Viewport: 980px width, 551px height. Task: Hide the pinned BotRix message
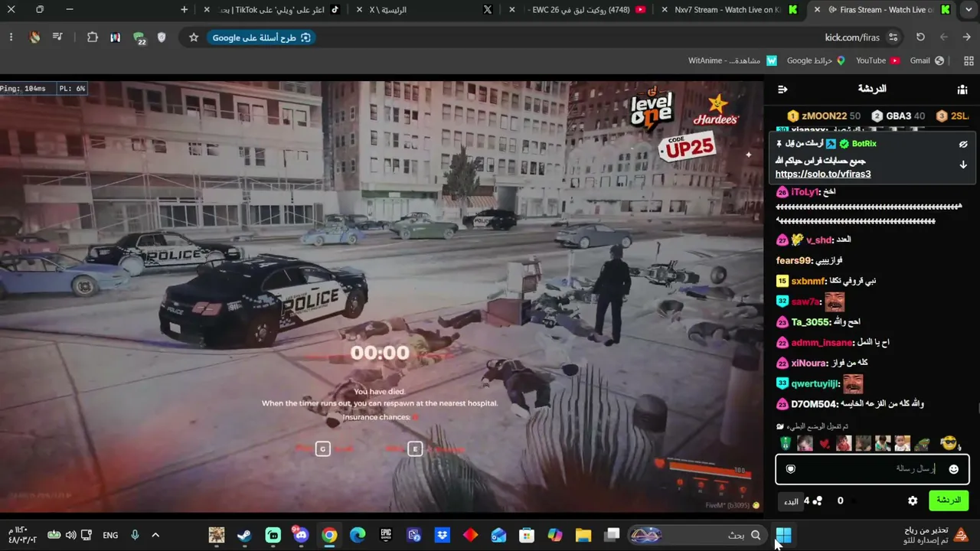(963, 144)
